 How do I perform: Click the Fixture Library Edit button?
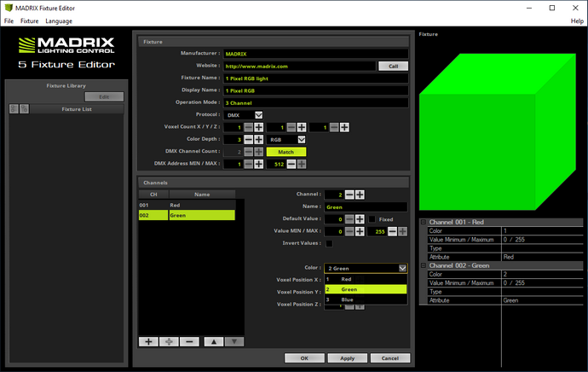(104, 97)
